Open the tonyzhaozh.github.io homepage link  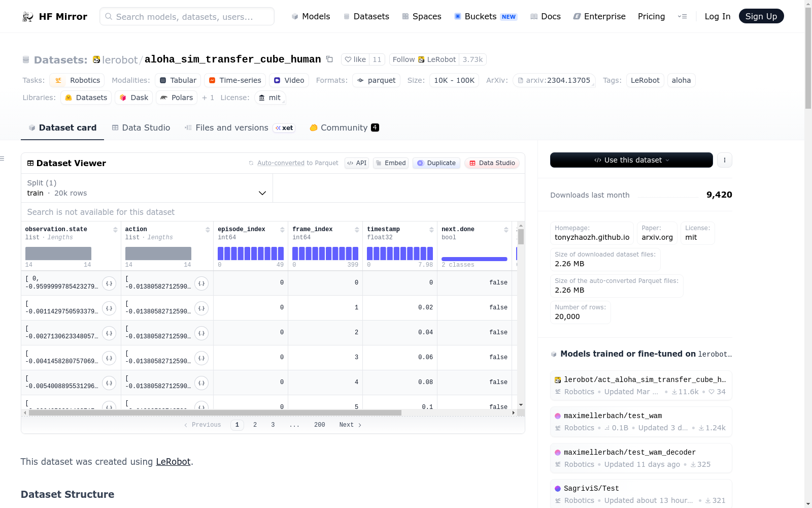pyautogui.click(x=592, y=237)
